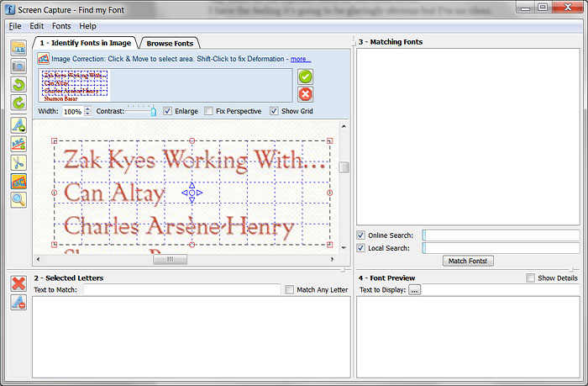Click bottom-middle circle handle of selection
Screen dimensions: 588x386
192,245
